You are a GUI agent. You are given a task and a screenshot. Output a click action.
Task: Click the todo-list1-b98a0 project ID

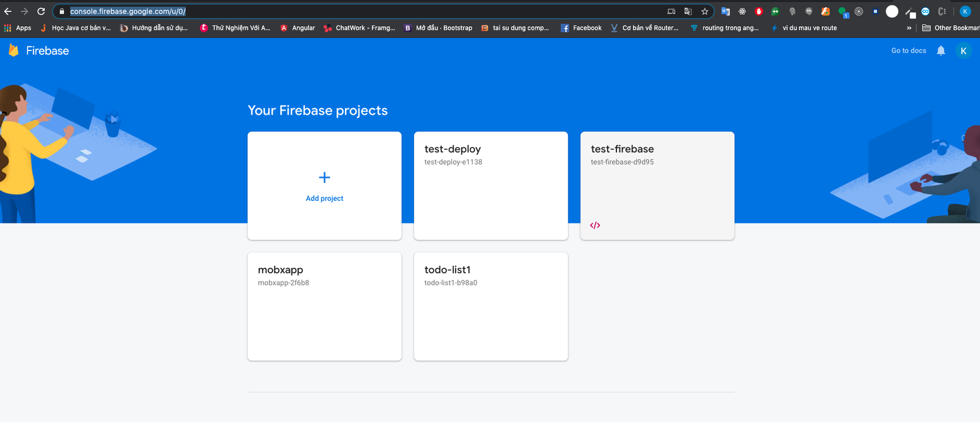[451, 283]
